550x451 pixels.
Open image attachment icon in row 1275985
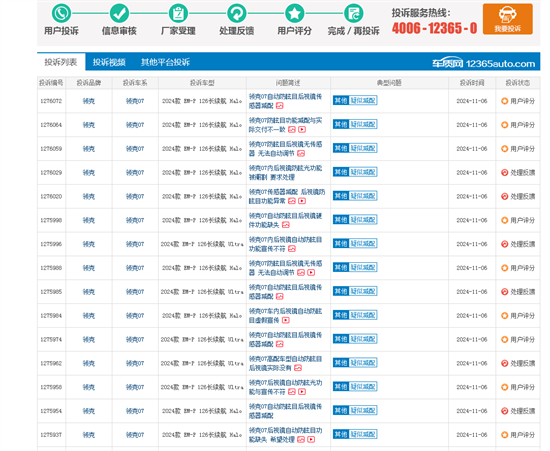point(280,296)
